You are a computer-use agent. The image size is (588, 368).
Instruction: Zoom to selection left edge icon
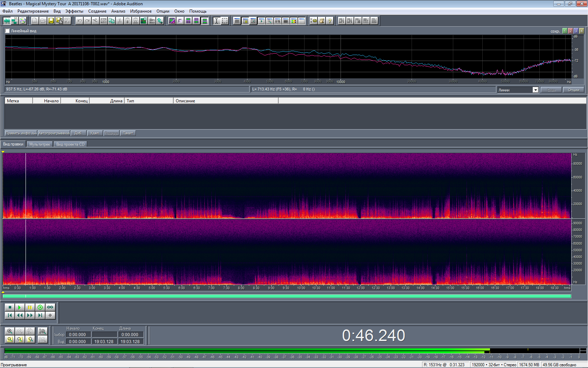(x=20, y=339)
